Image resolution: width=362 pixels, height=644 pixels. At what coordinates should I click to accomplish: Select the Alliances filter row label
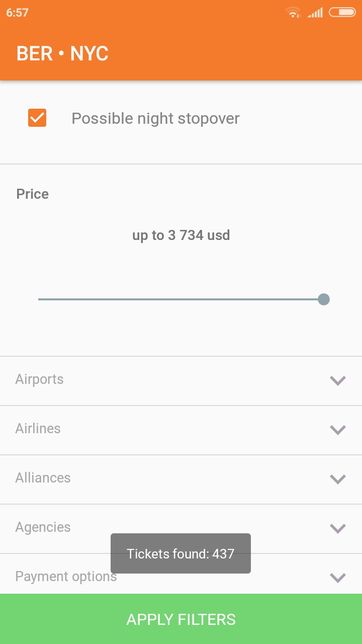(x=43, y=478)
